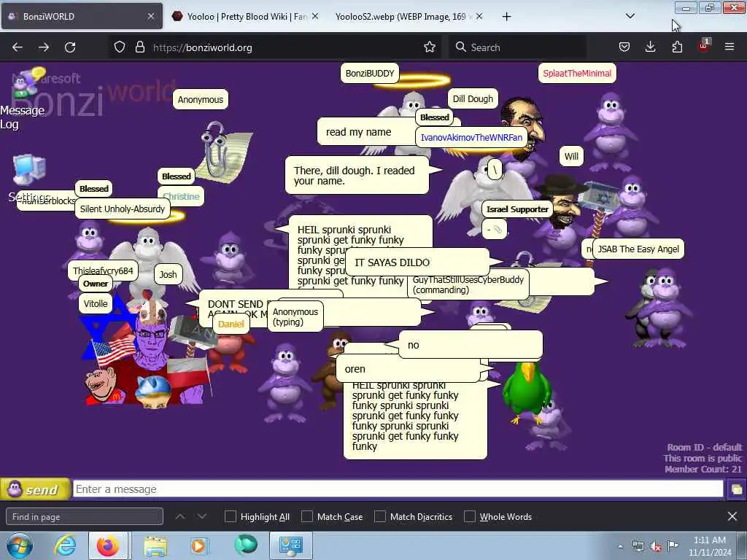
Task: Jump to previous find result arrow
Action: [180, 517]
